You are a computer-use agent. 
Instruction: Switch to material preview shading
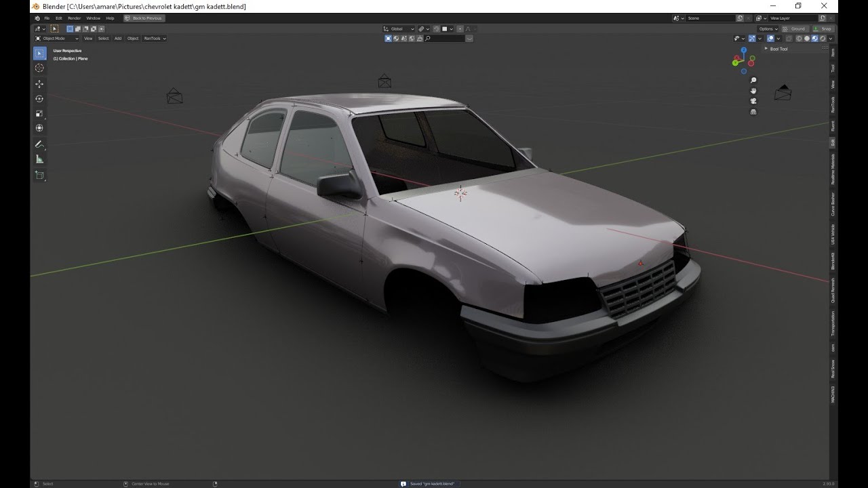click(814, 39)
